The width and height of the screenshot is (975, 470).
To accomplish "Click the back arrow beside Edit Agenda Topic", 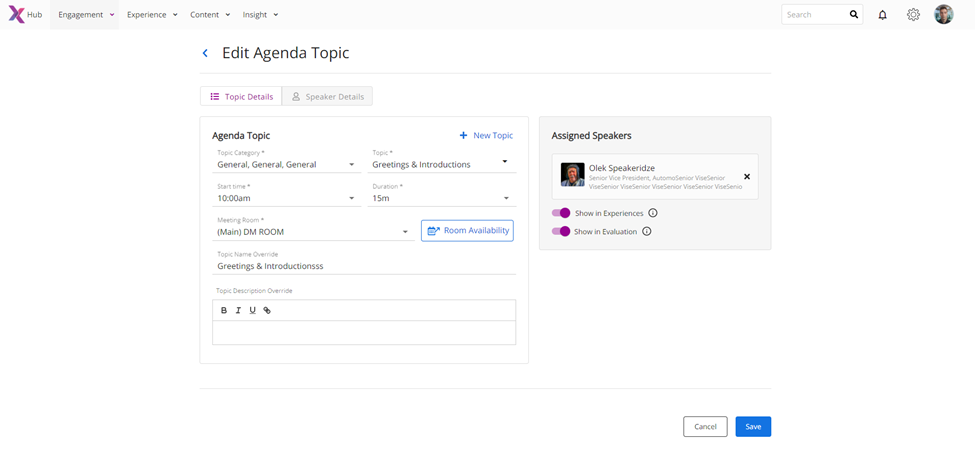I will [x=205, y=53].
